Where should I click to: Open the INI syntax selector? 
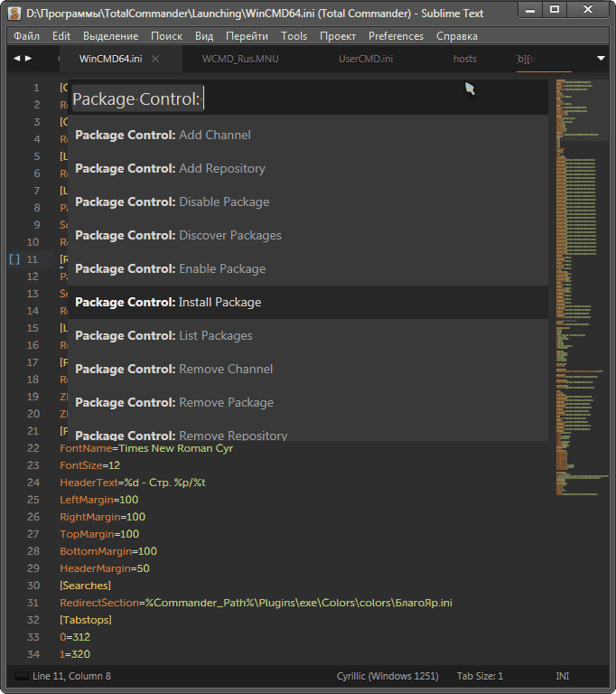point(563,676)
